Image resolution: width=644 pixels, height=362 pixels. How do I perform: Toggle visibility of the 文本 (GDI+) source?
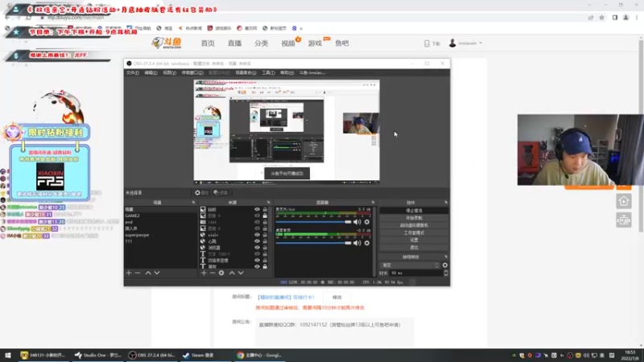tap(257, 254)
